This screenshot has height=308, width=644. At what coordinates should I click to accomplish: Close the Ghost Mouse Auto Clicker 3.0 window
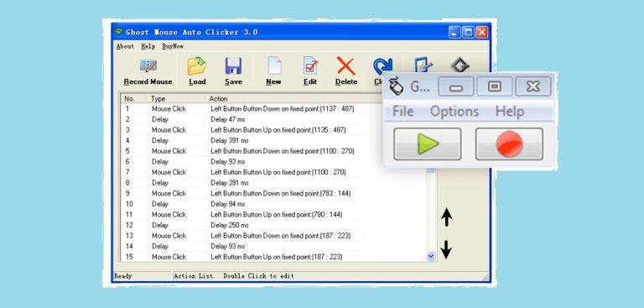tap(482, 32)
